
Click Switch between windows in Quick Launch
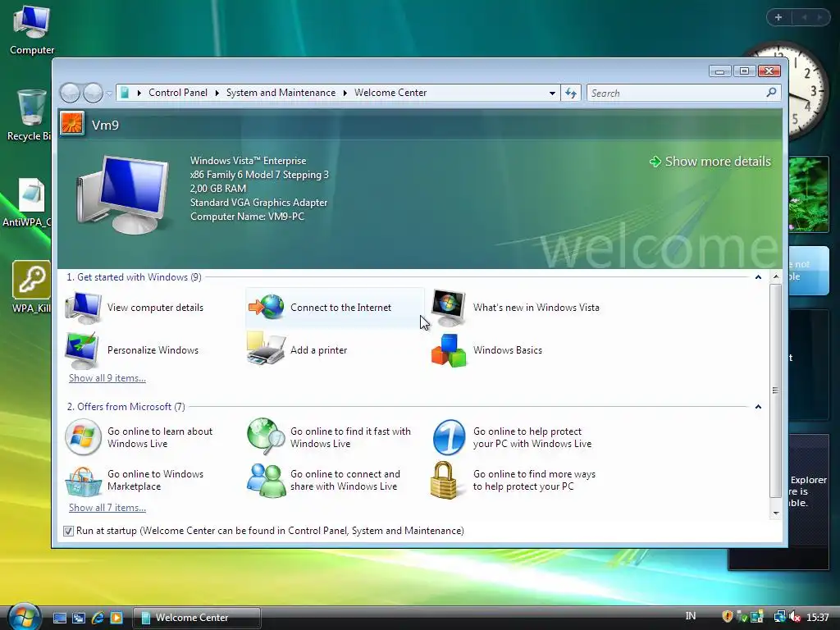coord(79,618)
